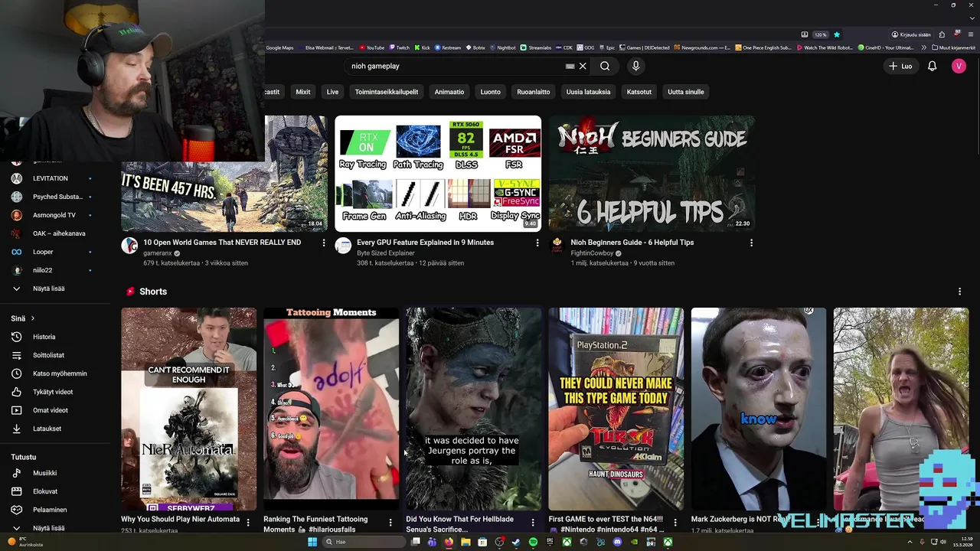The width and height of the screenshot is (980, 551).
Task: Open the on-screen keyboard icon in search box
Action: coord(570,66)
